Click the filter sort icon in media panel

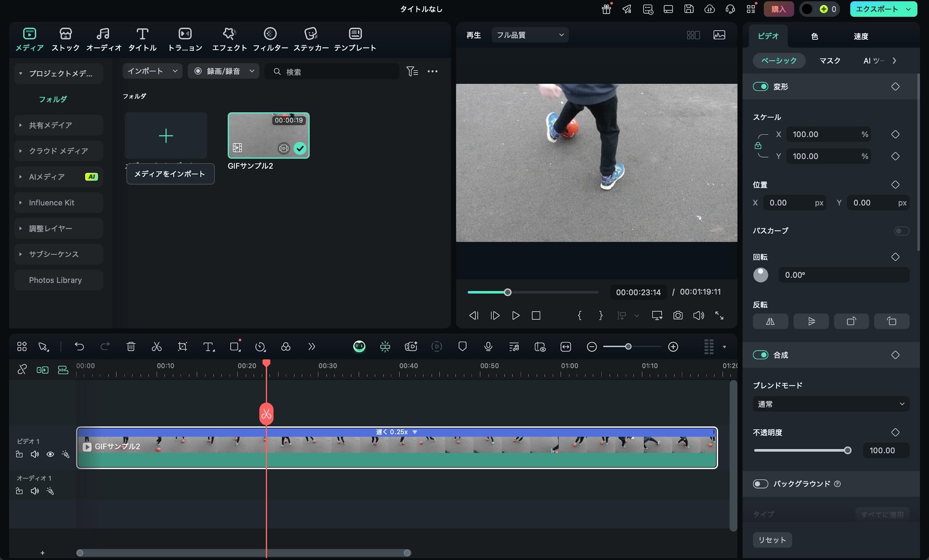(412, 71)
